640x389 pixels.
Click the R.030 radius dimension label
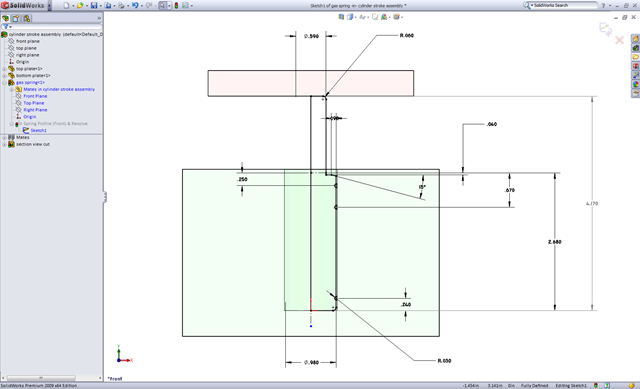(x=444, y=361)
